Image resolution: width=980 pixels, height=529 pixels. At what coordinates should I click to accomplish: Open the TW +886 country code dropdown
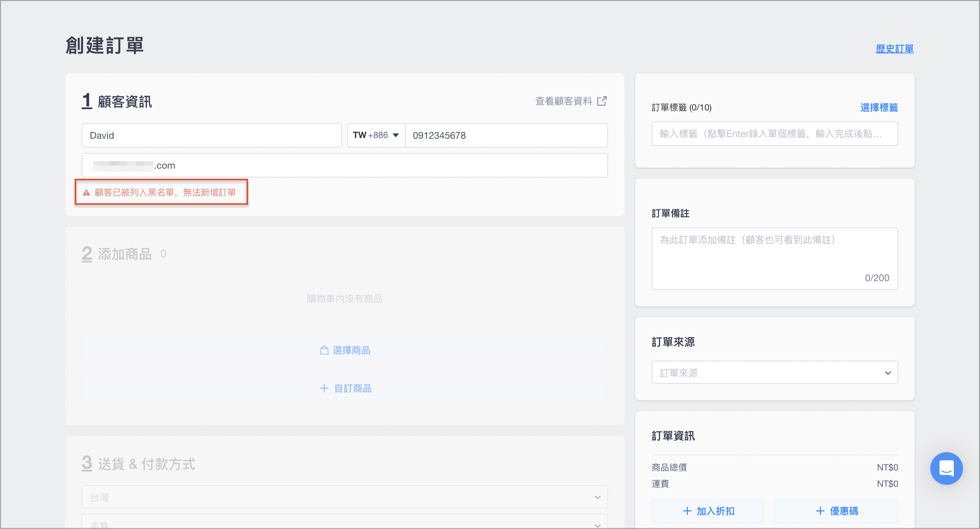[x=376, y=135]
